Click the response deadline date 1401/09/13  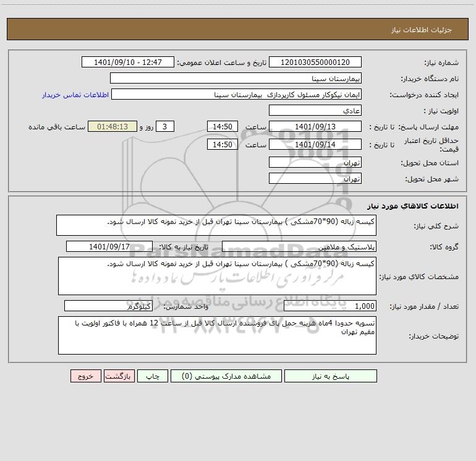pyautogui.click(x=315, y=126)
